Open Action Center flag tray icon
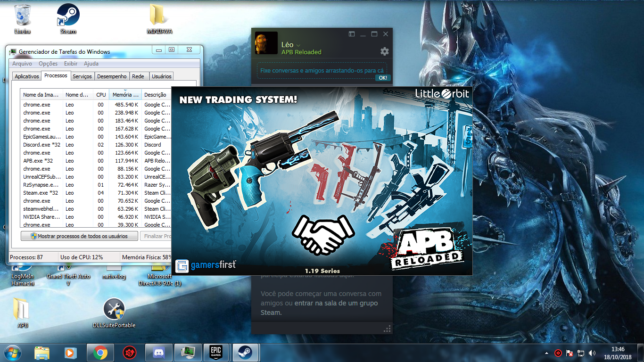 [570, 353]
